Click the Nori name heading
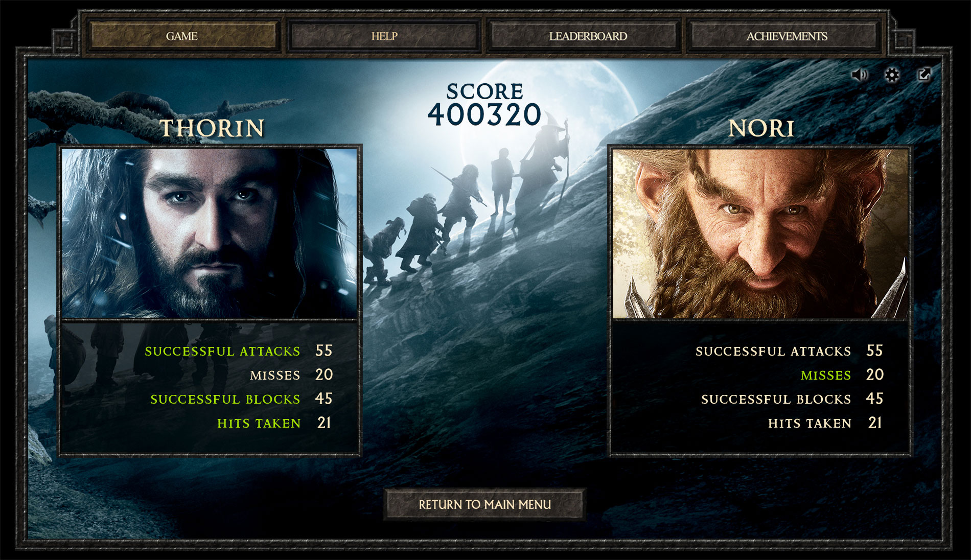 [x=761, y=128]
